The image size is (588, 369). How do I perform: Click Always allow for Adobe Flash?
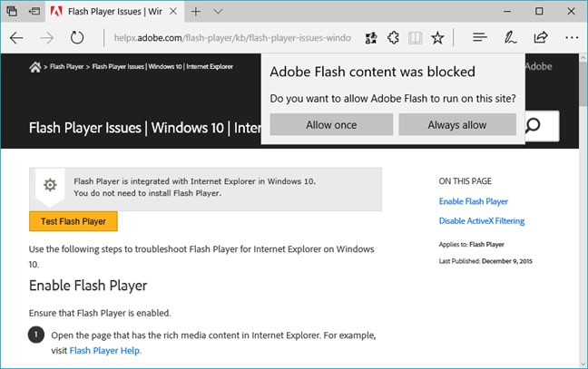coord(457,125)
